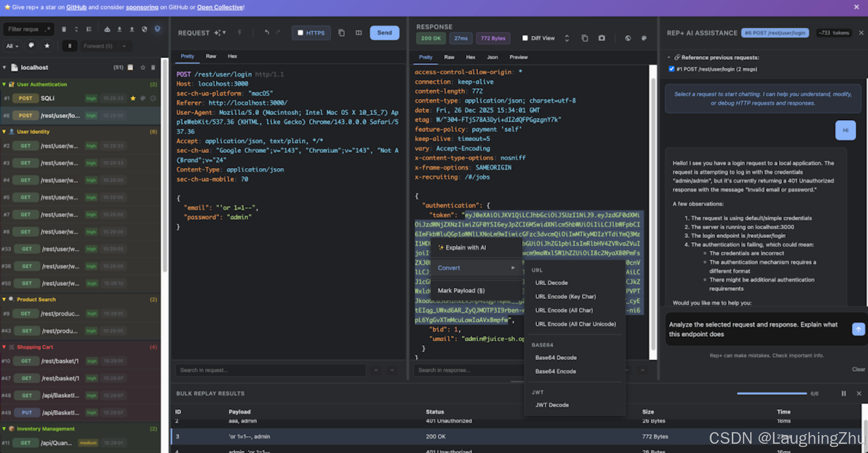Image resolution: width=868 pixels, height=453 pixels.
Task: Collapse the Product Search group
Action: click(x=4, y=300)
